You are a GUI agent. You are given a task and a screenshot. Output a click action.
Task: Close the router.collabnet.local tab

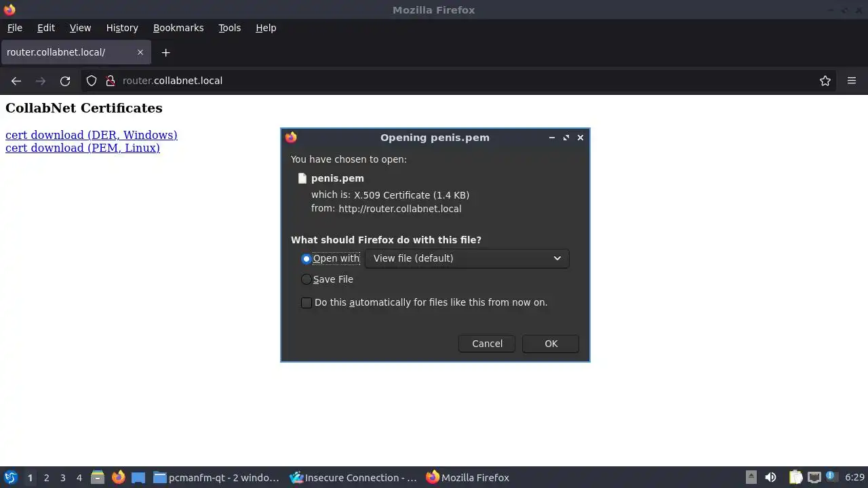(x=140, y=52)
